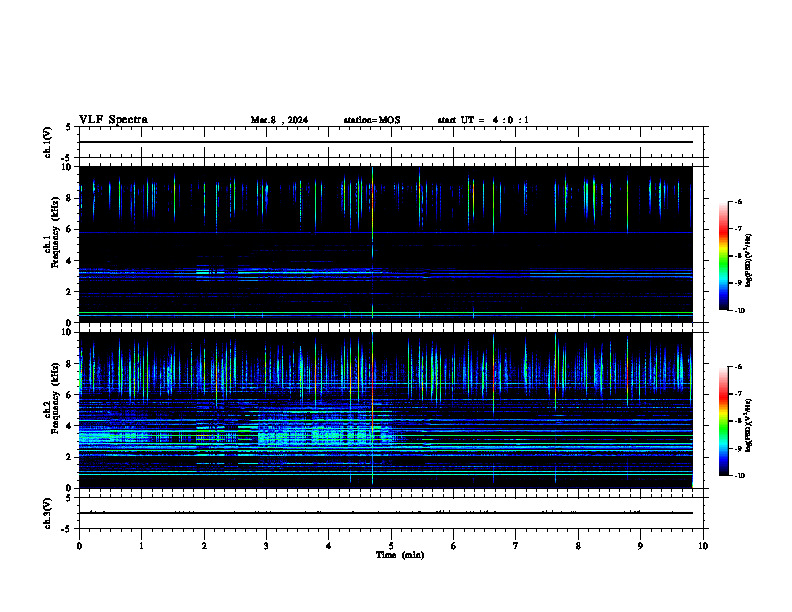Viewport: 792px width, 612px height.
Task: Click the "ch.1(V)" waveform axis label
Action: pos(47,142)
